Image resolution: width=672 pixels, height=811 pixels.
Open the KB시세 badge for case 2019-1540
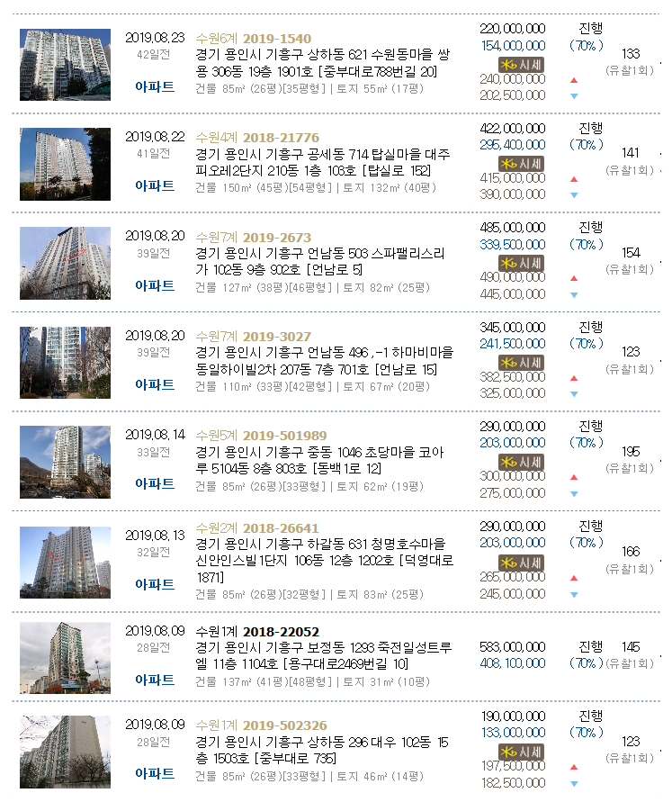(x=521, y=65)
